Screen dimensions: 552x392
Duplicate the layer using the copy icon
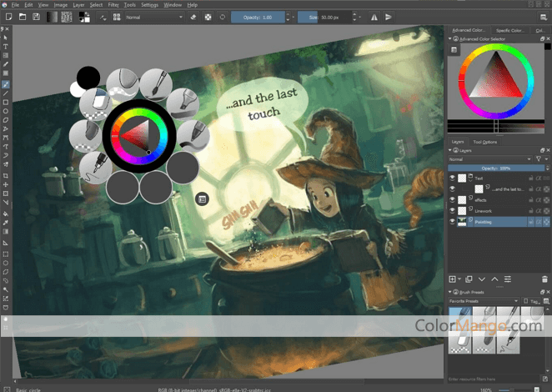coord(468,279)
